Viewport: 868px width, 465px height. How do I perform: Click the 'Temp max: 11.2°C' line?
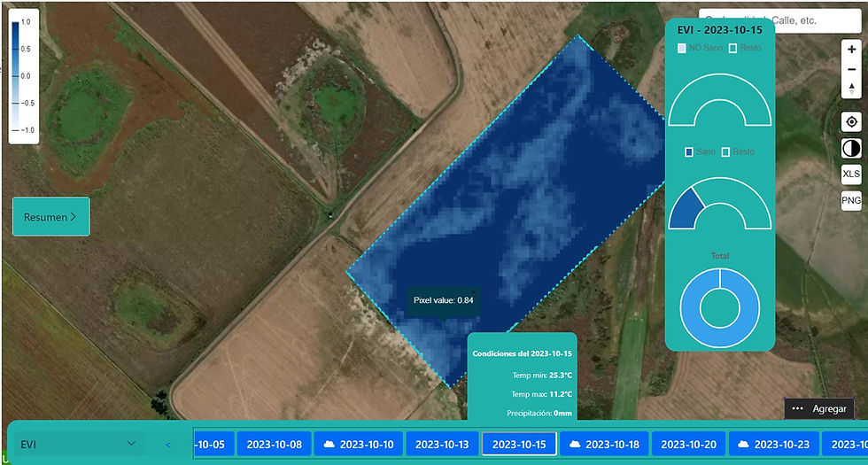pyautogui.click(x=541, y=394)
